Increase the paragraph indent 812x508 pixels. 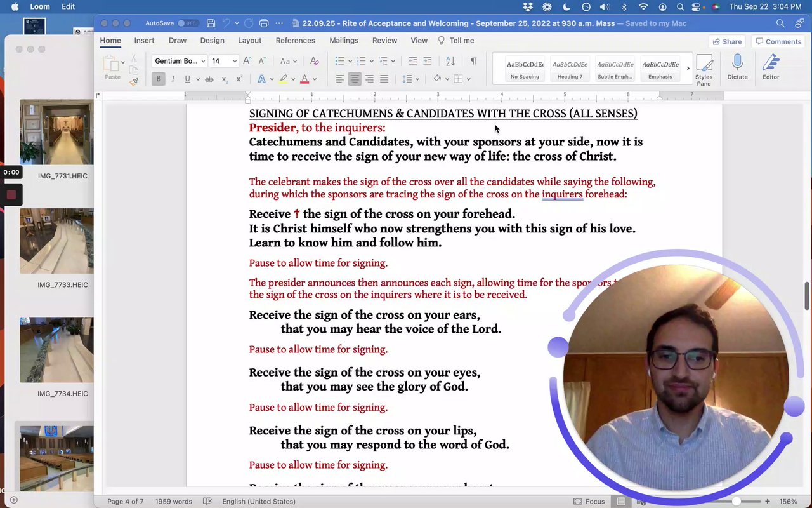(x=428, y=61)
